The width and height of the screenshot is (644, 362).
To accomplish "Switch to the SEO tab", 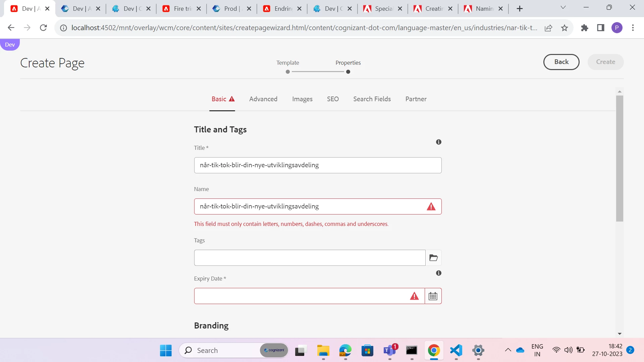I will pos(333,99).
